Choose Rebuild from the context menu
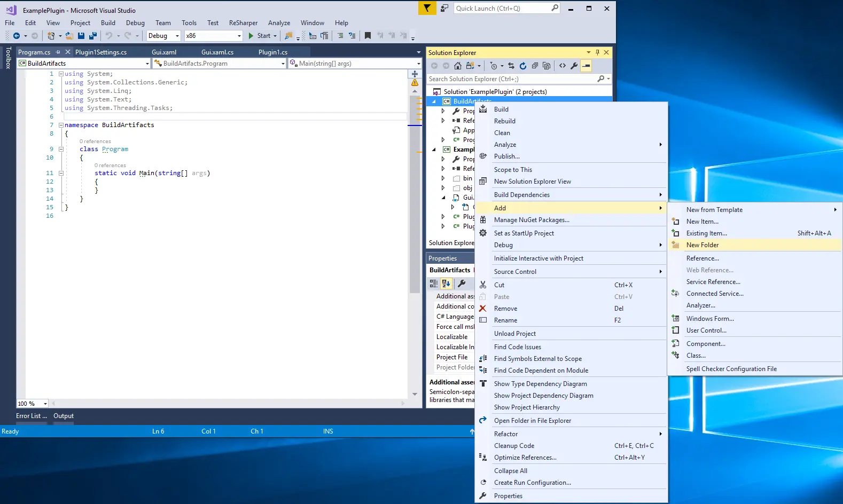 pyautogui.click(x=572, y=121)
